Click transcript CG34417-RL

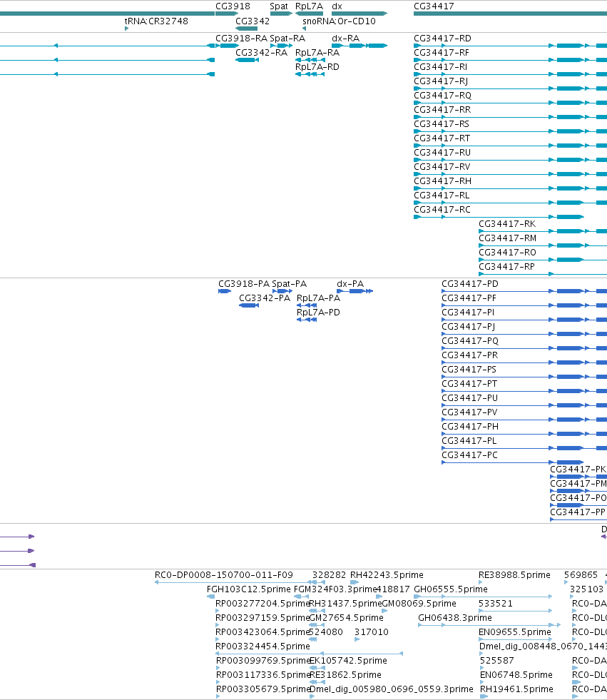point(442,196)
